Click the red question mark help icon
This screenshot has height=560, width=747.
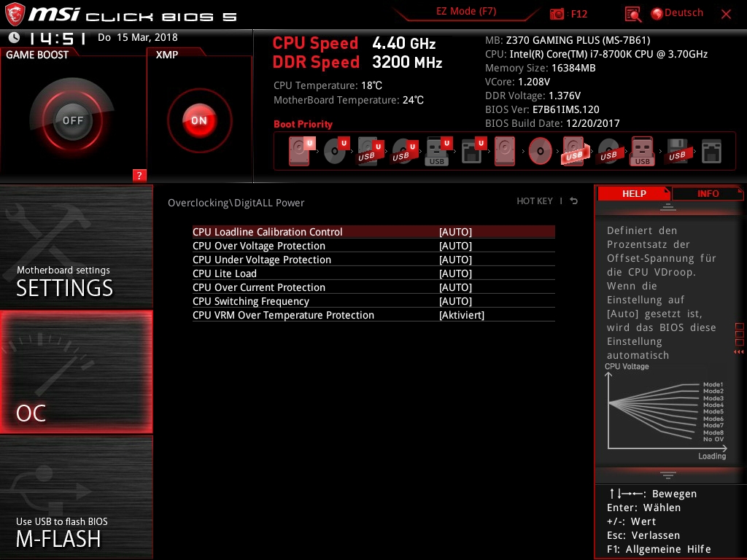point(139,175)
